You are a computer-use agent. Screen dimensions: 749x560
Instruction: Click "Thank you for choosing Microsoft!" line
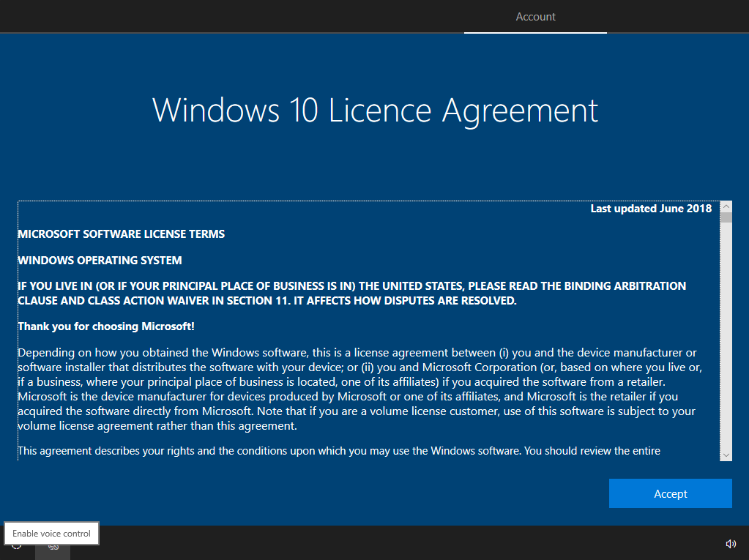point(106,326)
